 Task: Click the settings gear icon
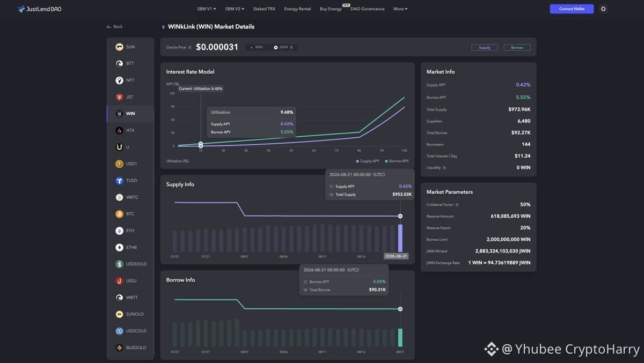coord(603,9)
